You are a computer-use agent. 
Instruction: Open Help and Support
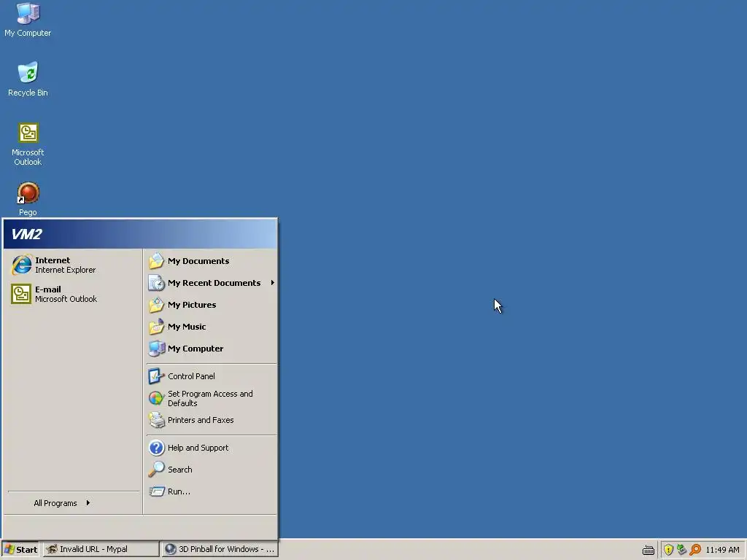pos(211,448)
